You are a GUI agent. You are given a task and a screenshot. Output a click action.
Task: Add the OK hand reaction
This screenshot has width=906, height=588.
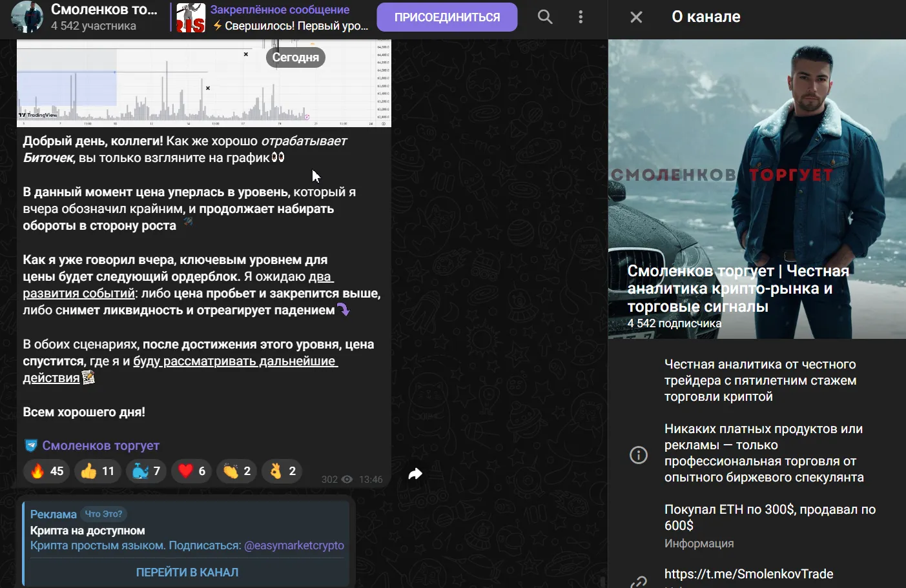click(282, 471)
